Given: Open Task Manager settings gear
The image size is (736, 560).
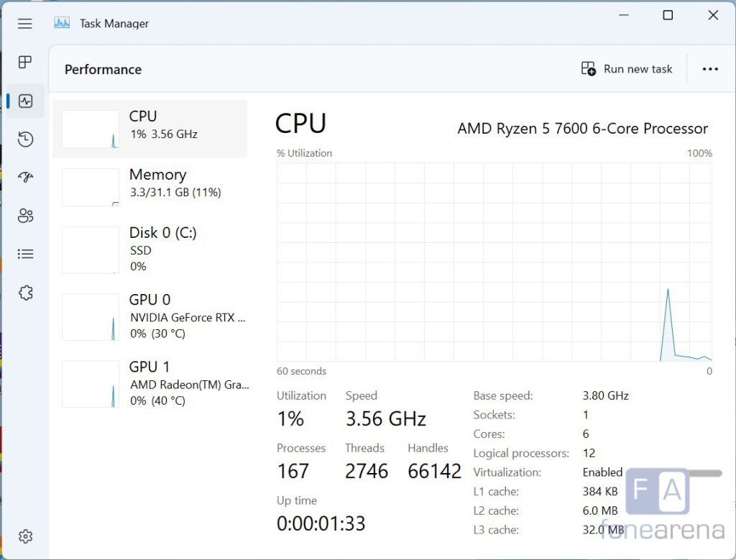Looking at the screenshot, I should pyautogui.click(x=26, y=536).
